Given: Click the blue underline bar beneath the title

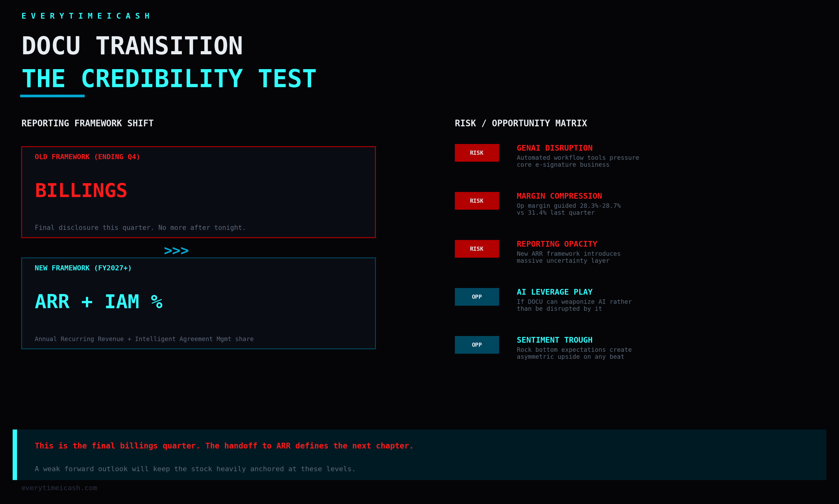Looking at the screenshot, I should pos(52,96).
